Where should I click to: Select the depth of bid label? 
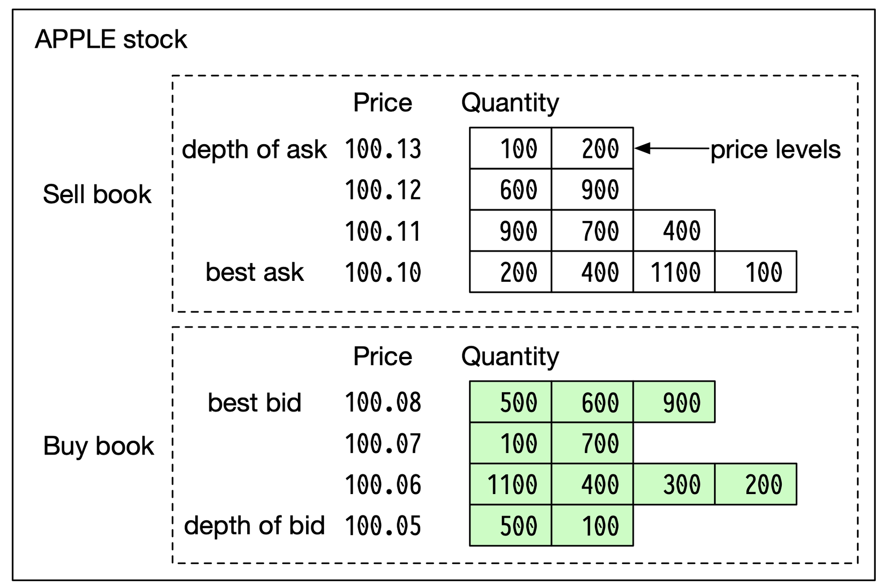pos(255,525)
